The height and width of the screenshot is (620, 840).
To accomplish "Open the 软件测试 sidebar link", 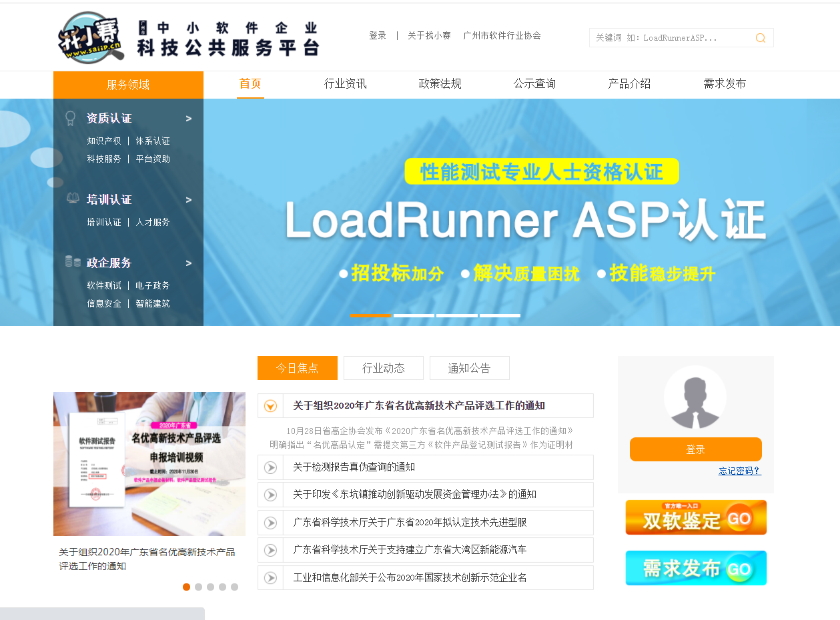I will [x=104, y=286].
